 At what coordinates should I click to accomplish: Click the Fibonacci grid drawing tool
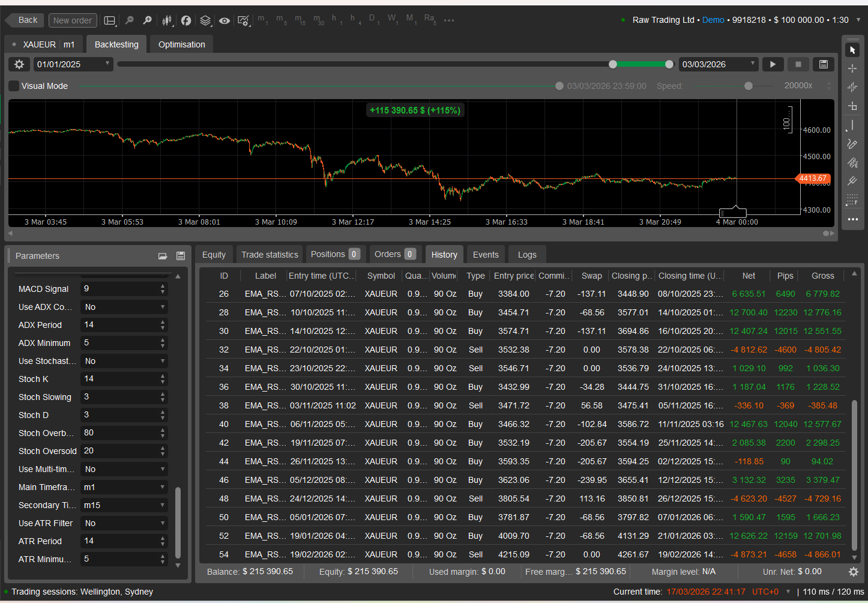click(x=852, y=199)
